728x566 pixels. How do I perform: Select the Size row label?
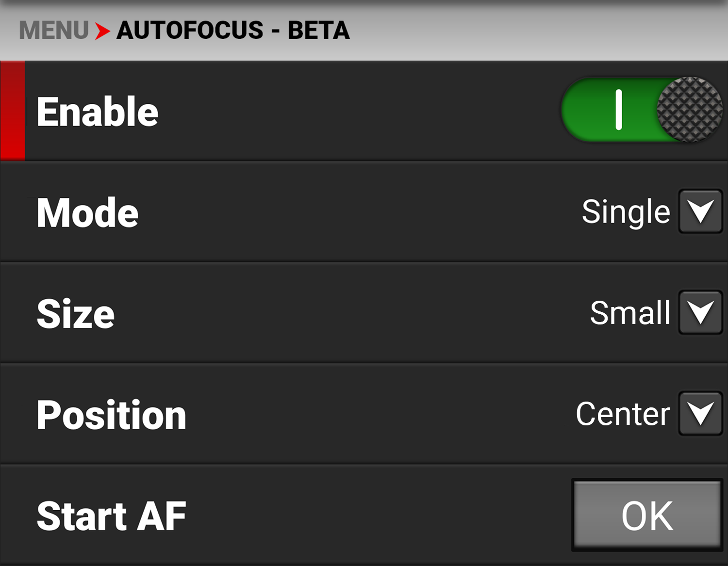76,314
